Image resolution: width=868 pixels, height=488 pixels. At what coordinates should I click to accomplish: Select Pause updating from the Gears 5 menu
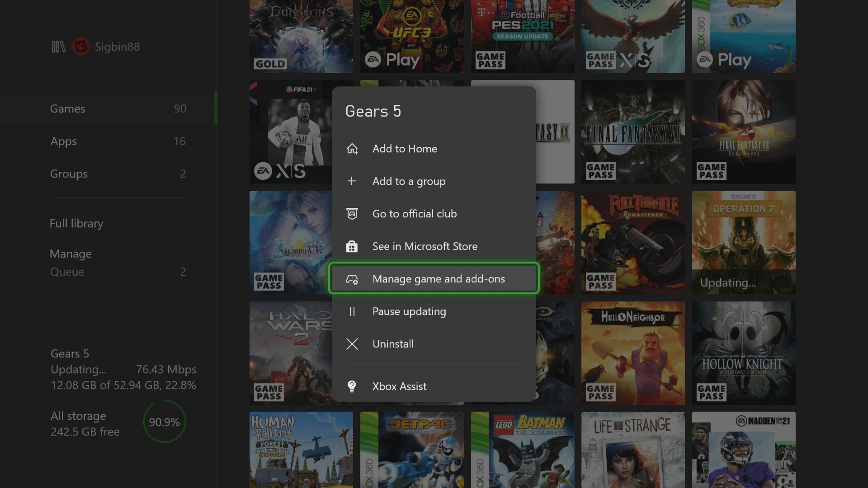(x=409, y=311)
